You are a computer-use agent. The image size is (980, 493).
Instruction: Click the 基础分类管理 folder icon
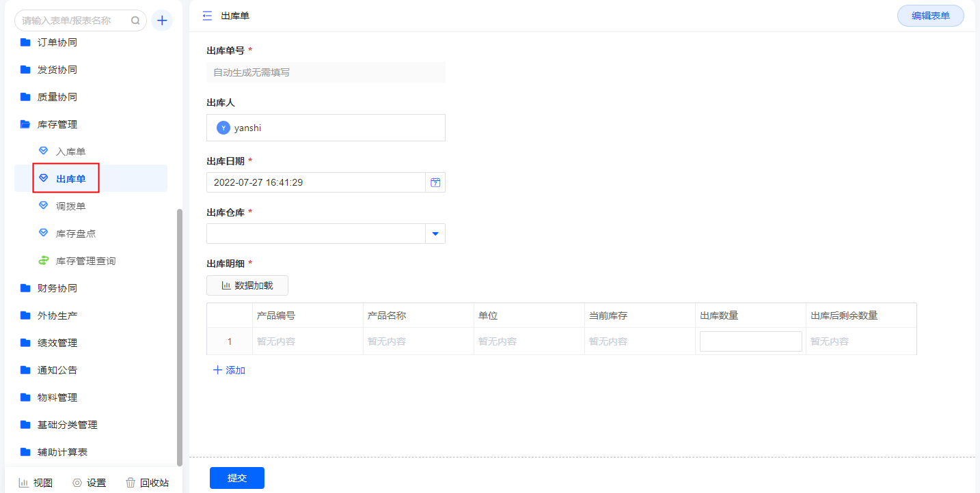pyautogui.click(x=25, y=425)
